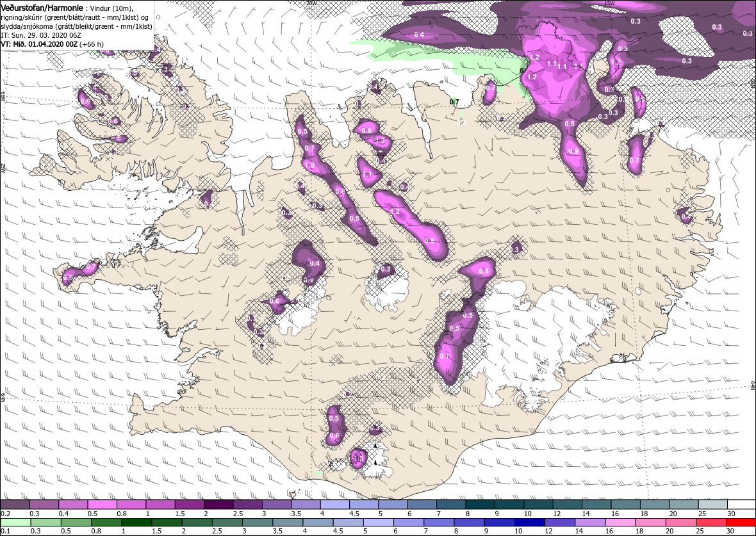Select the dark teal 8–9 swatch in upper legend
The height and width of the screenshot is (536, 756).
pyautogui.click(x=480, y=505)
